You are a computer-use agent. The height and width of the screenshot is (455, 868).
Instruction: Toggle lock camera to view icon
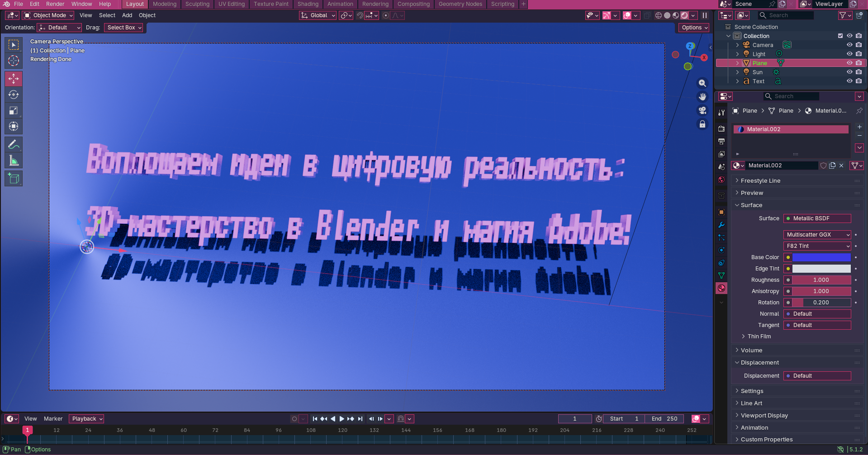(x=702, y=124)
